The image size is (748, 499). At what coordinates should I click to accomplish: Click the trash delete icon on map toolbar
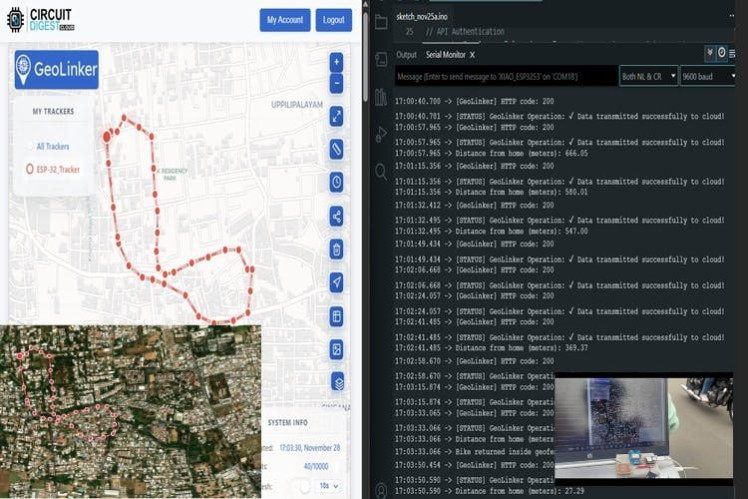click(337, 250)
